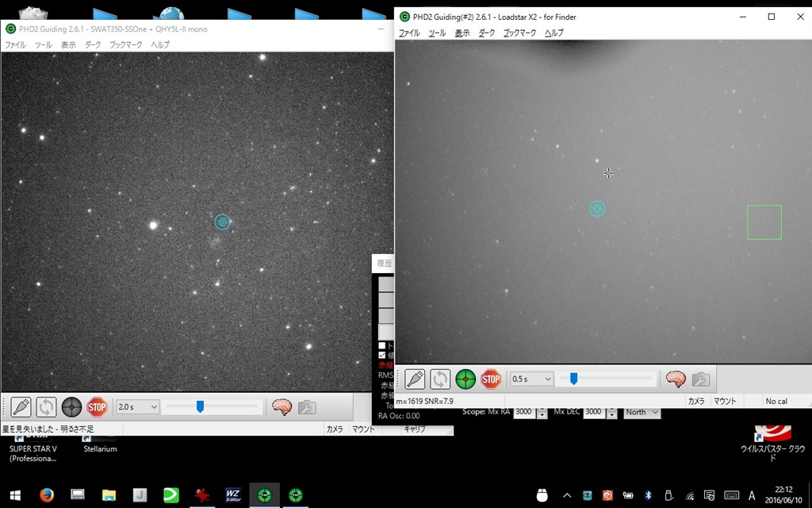Viewport: 812px width, 508px height.
Task: Open File Explorer from the taskbar
Action: tap(109, 495)
